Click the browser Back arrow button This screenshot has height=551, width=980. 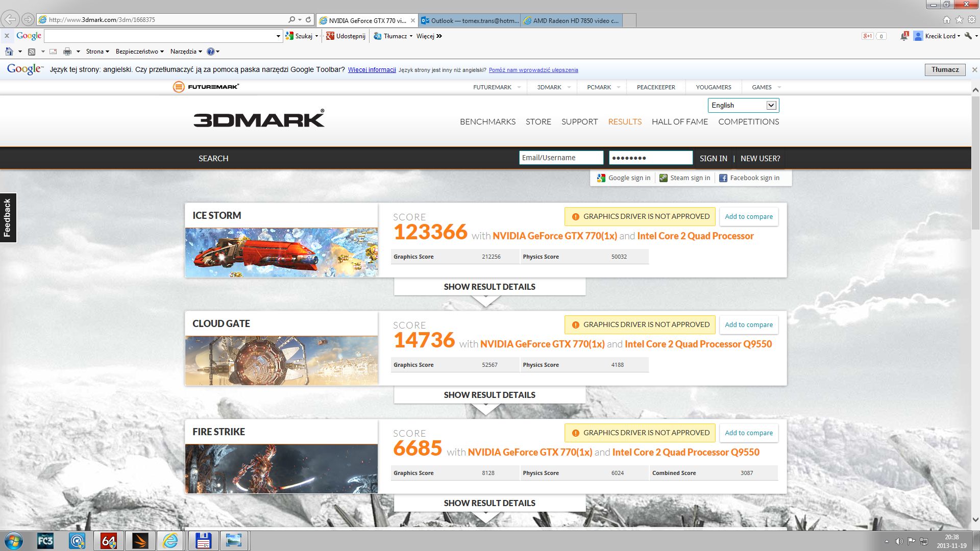click(x=10, y=20)
